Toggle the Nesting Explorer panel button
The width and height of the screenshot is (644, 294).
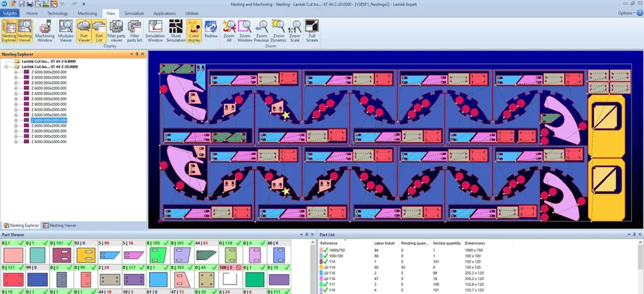9,31
